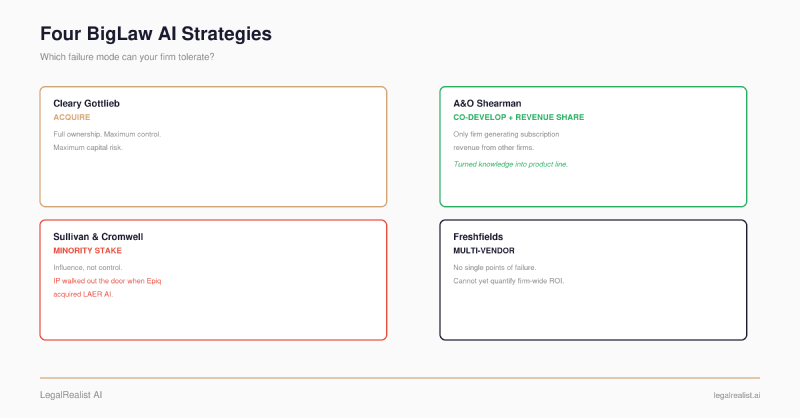Image resolution: width=800 pixels, height=418 pixels.
Task: Click italic text 'Turned knowledge into product line'
Action: 510,164
